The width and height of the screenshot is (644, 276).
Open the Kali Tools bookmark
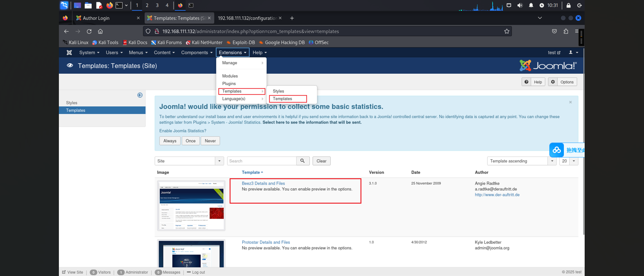pos(105,43)
